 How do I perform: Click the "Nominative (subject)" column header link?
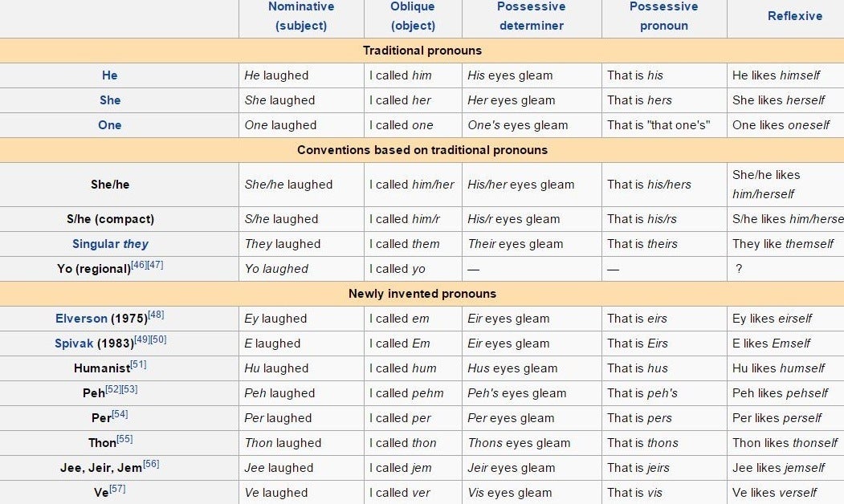[301, 16]
